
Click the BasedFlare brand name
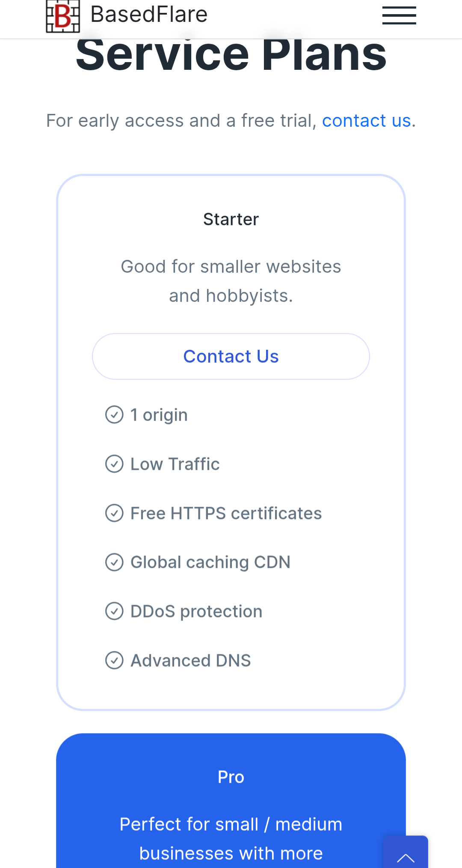tap(149, 15)
